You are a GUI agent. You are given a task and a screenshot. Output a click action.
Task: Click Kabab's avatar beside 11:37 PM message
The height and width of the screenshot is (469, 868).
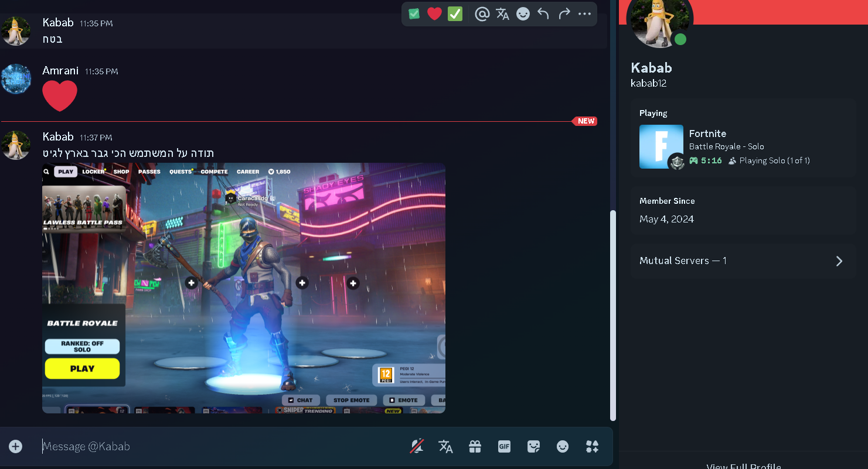coord(16,145)
